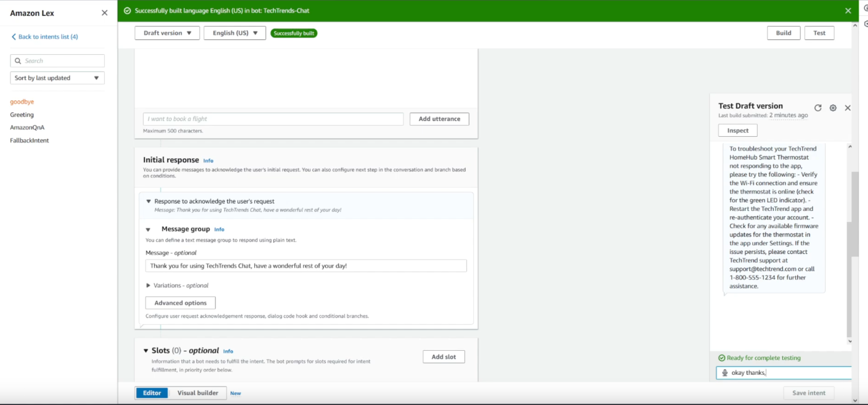Image resolution: width=868 pixels, height=405 pixels.
Task: Open Info link next to Initial response
Action: tap(208, 161)
